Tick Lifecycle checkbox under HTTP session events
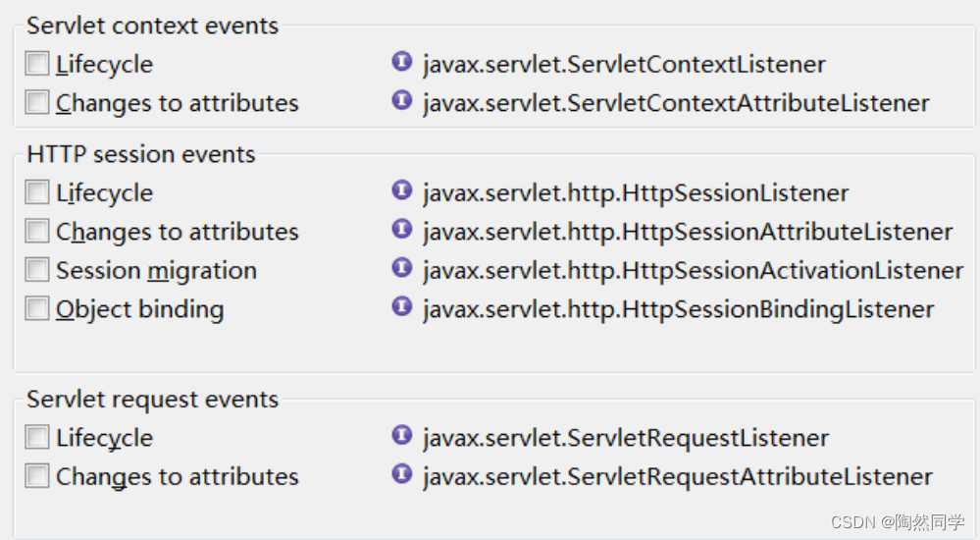This screenshot has width=980, height=540. tap(37, 192)
